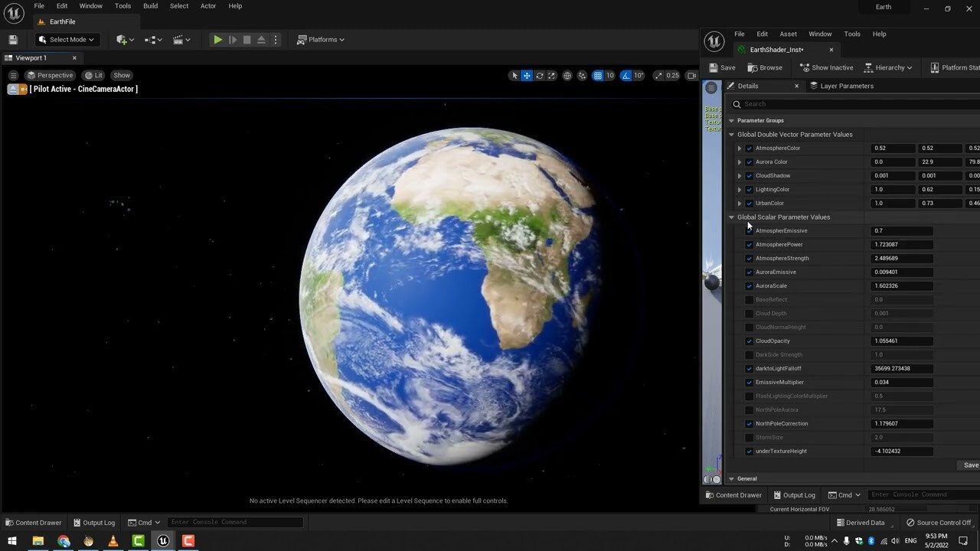Viewport: 980px width, 551px height.
Task: Collapse the Global Scalar Parameter Values group
Action: pos(731,217)
